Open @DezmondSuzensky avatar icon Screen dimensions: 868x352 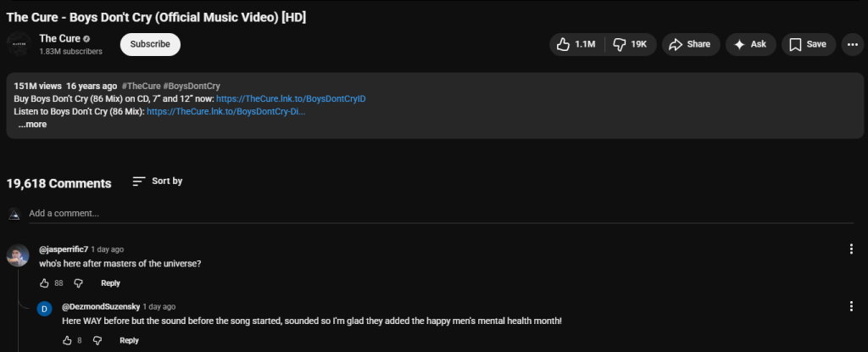pos(44,309)
